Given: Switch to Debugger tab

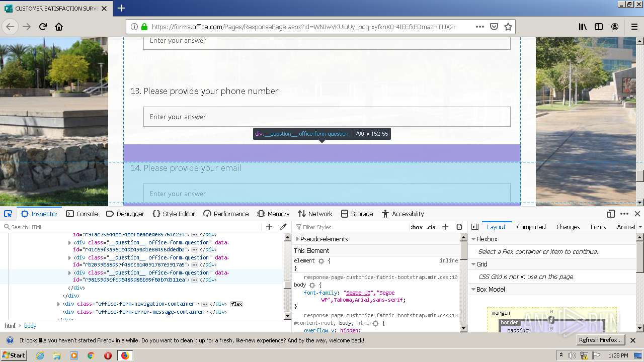Looking at the screenshot, I should 125,214.
